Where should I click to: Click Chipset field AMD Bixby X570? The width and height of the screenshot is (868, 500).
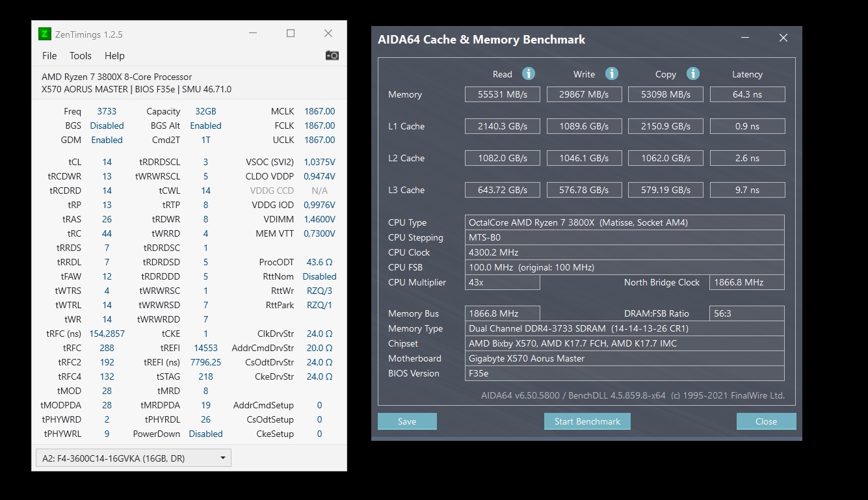click(625, 343)
